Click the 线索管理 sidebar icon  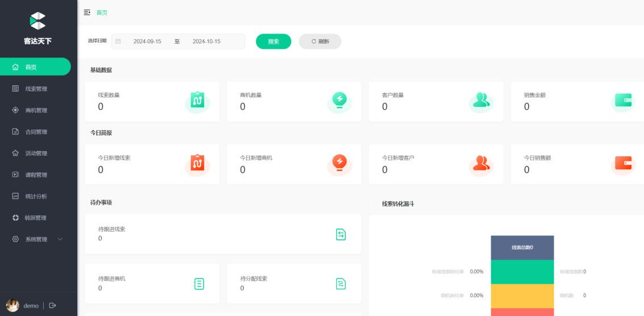point(15,88)
